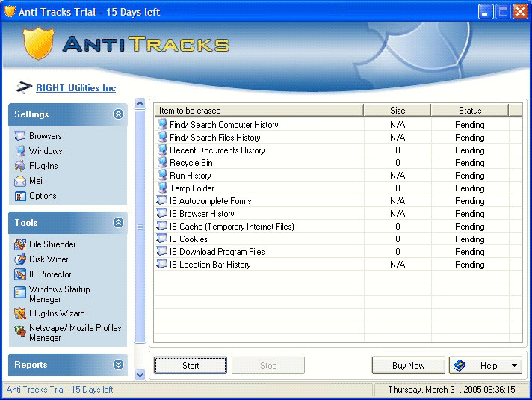Screen dimensions: 532x400
Task: Click the Mail envelope icon
Action: 20,181
